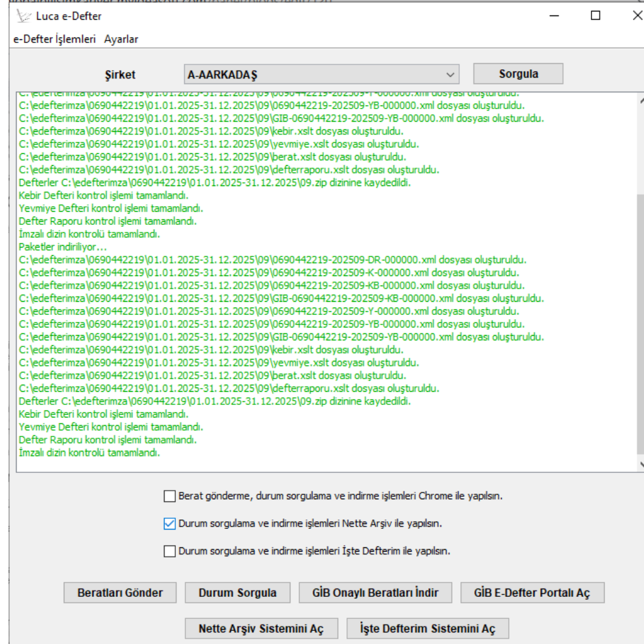The width and height of the screenshot is (644, 644).
Task: Click the log panel vertical scrollbar thumb
Action: [641, 322]
